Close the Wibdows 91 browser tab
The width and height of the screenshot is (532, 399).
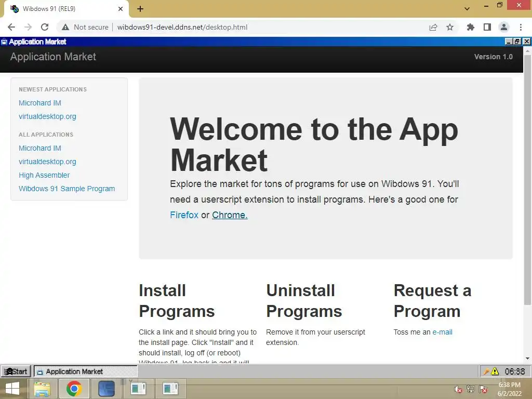point(121,9)
